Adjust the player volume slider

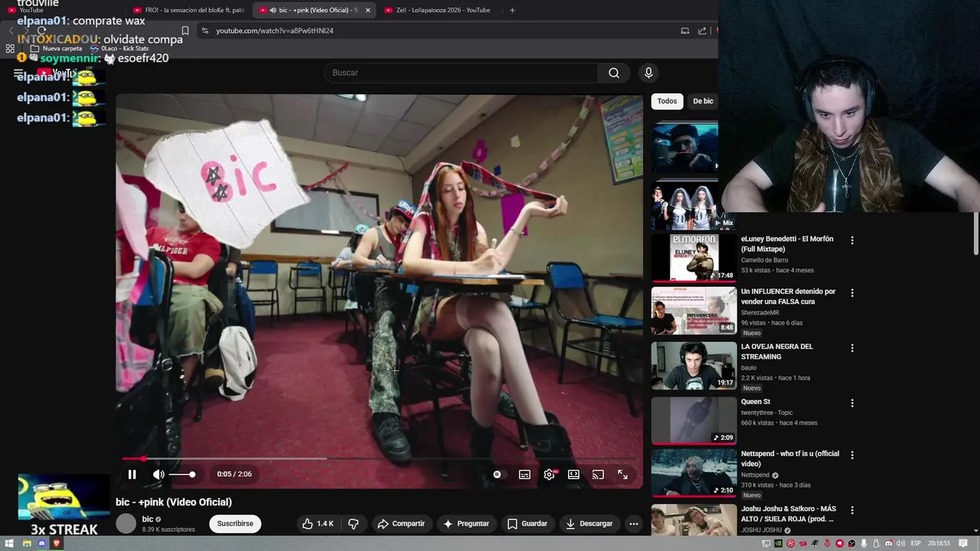(182, 474)
